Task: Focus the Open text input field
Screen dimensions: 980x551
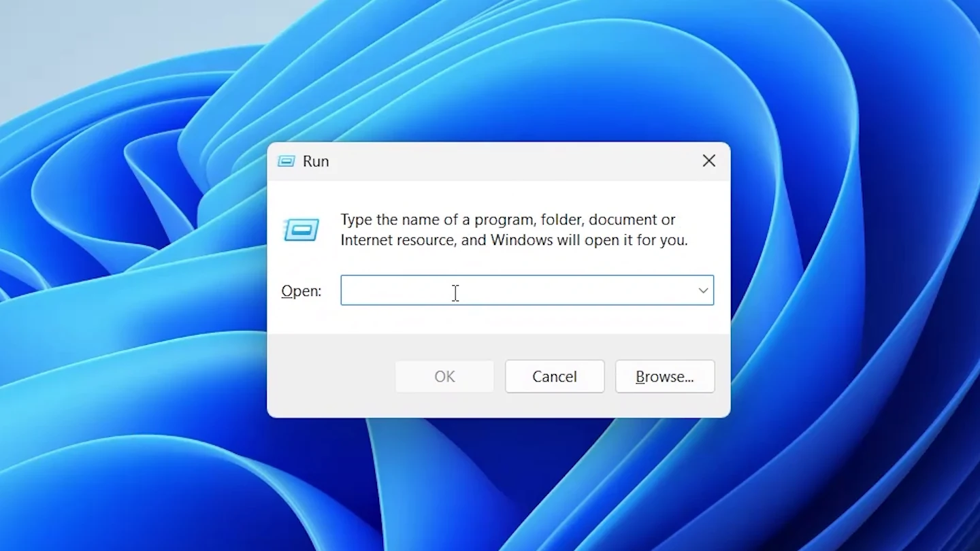Action: click(527, 290)
